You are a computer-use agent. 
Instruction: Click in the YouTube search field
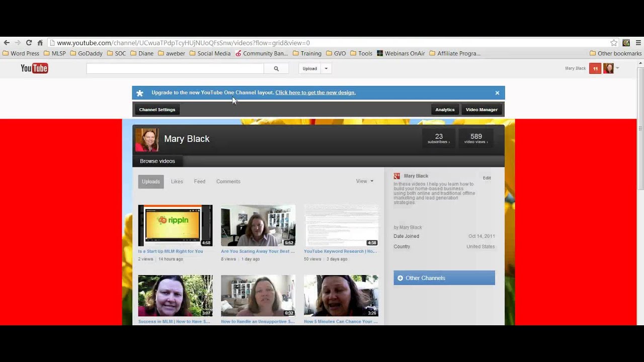(175, 68)
